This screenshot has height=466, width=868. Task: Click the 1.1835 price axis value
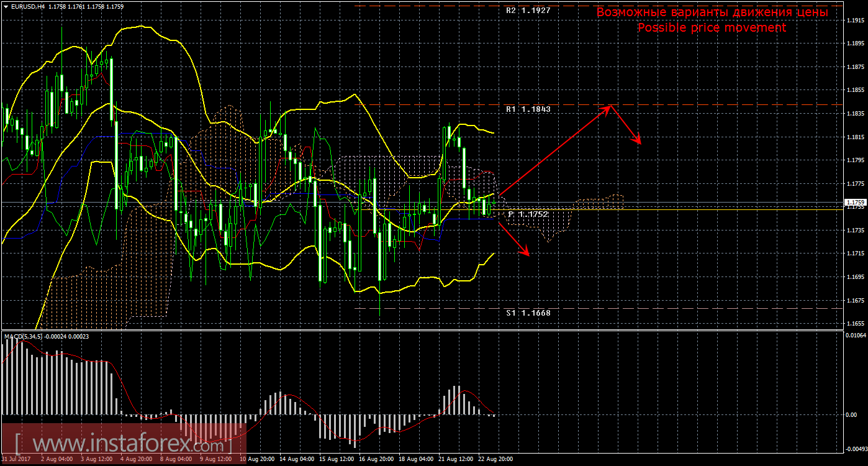(x=856, y=114)
